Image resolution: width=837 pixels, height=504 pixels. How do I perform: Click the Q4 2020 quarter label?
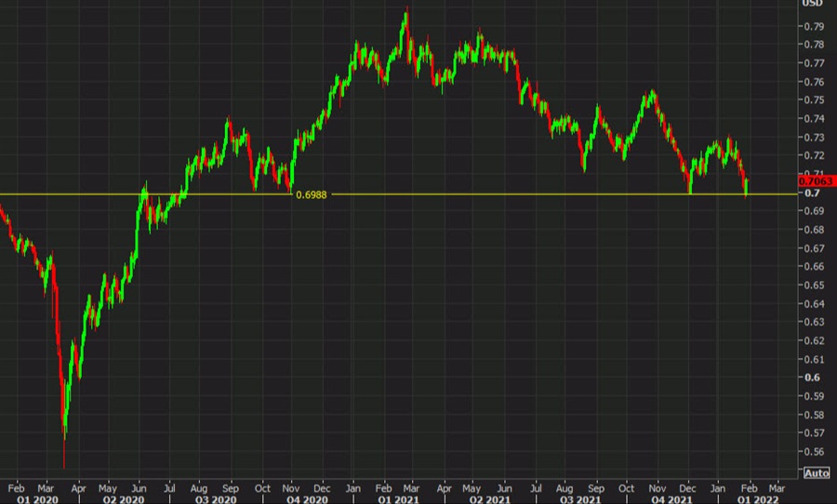click(x=307, y=499)
